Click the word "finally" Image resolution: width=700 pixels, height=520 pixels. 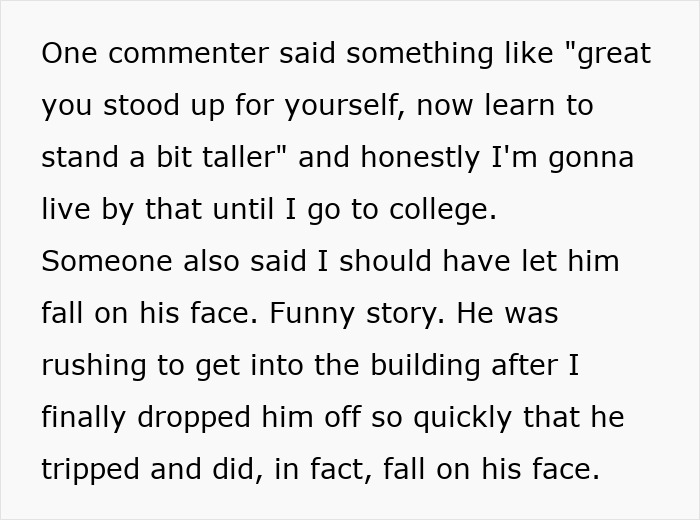pos(84,418)
